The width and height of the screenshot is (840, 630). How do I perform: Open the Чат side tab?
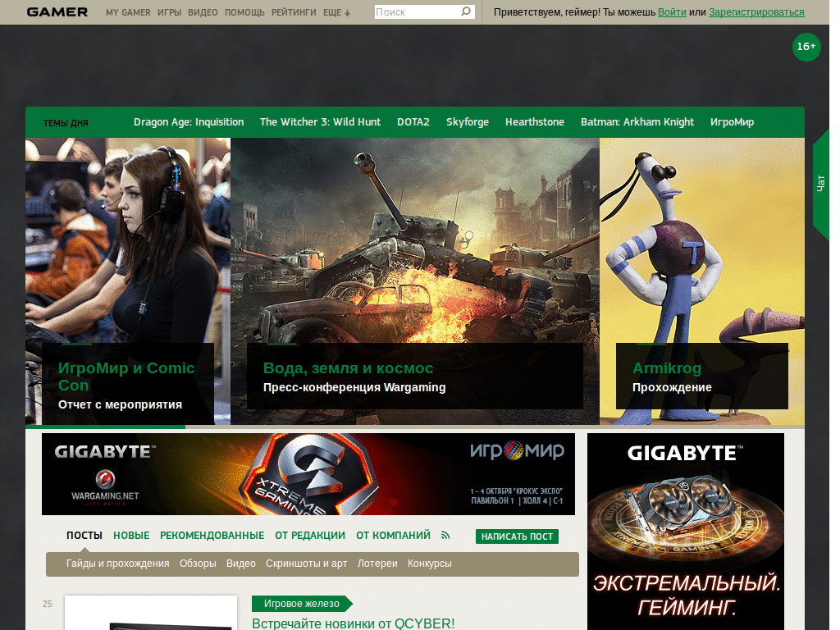[820, 183]
